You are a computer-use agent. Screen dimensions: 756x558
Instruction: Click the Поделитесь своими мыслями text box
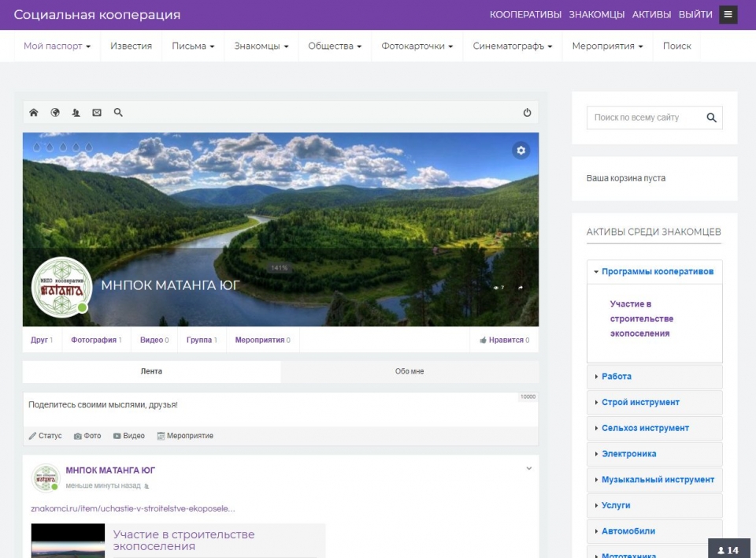click(280, 409)
